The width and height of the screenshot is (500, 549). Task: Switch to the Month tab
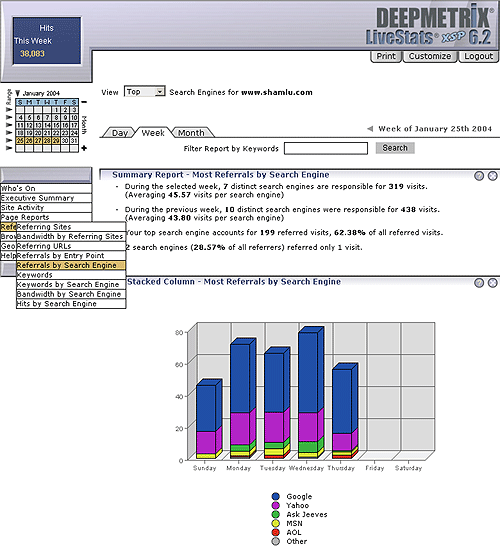pos(191,133)
